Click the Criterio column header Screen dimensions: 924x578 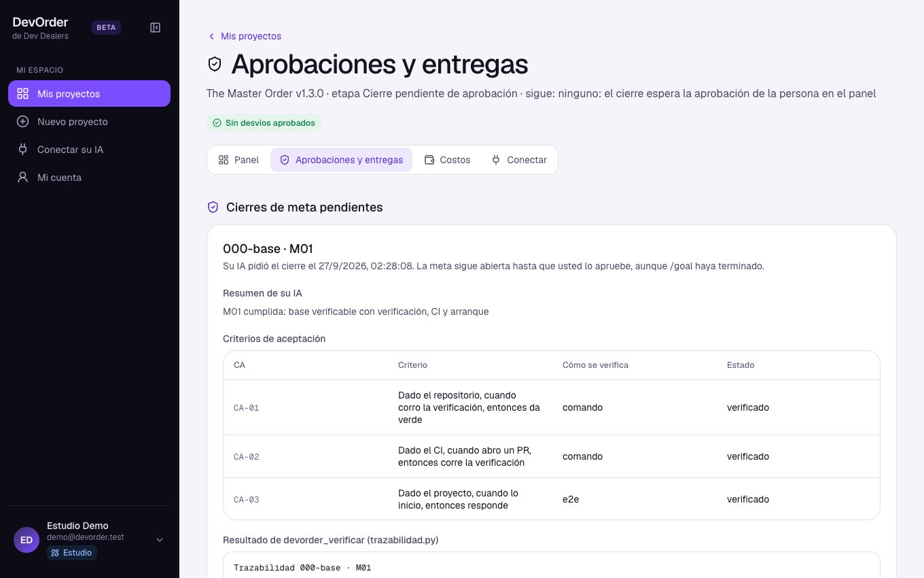coord(412,365)
